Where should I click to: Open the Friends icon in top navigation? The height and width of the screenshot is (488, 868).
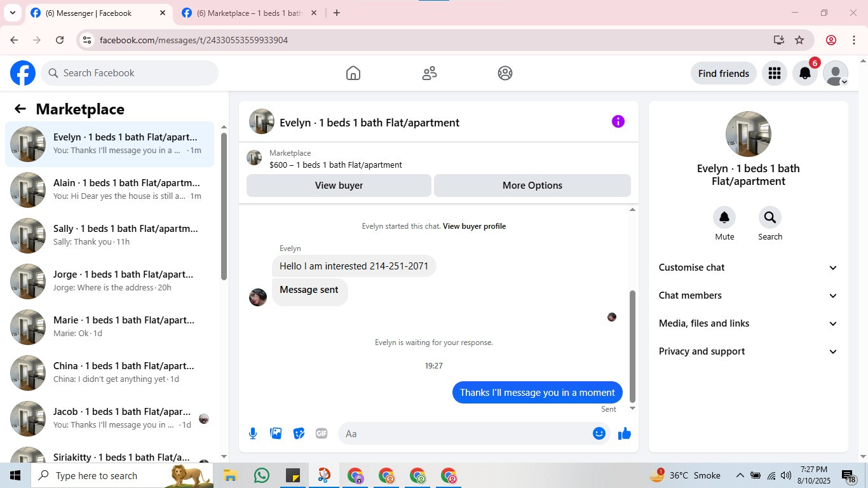430,73
